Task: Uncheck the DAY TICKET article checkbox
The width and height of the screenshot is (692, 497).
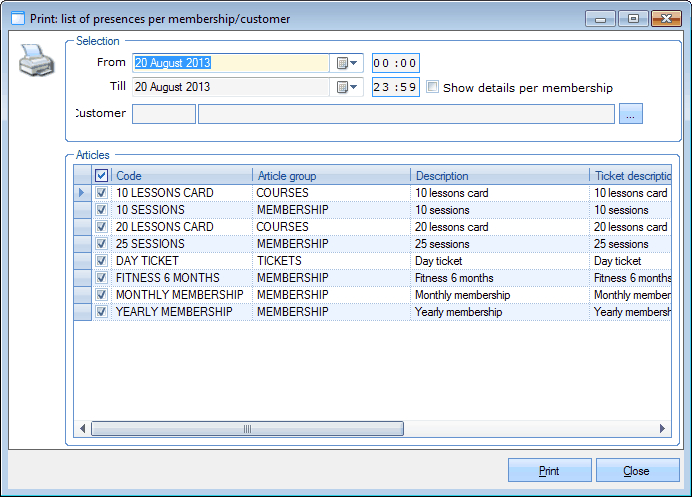Action: pos(101,261)
